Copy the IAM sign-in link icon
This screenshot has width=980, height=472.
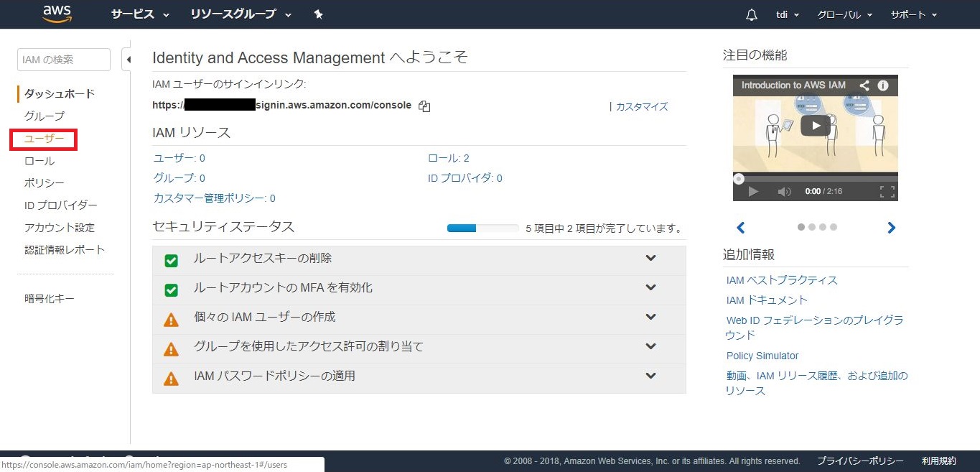[424, 106]
